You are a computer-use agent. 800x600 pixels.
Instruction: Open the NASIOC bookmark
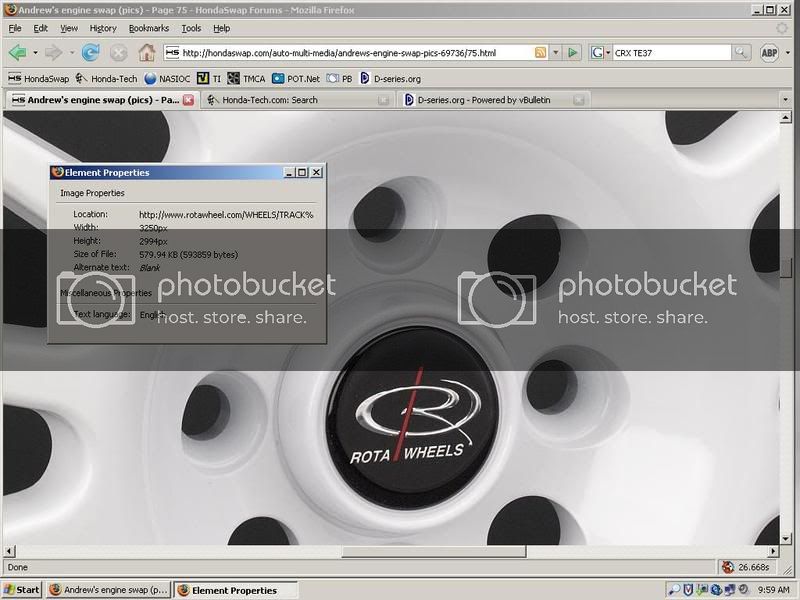pos(167,79)
